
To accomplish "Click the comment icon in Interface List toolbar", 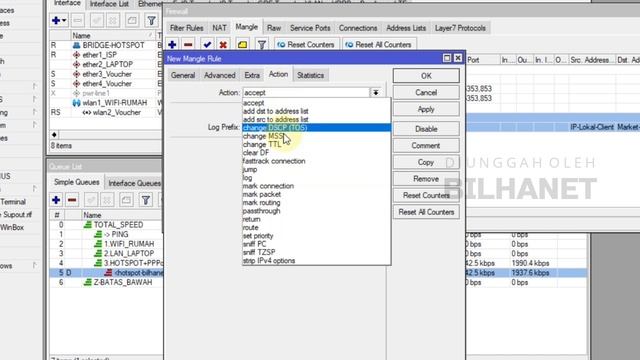I will (132, 20).
